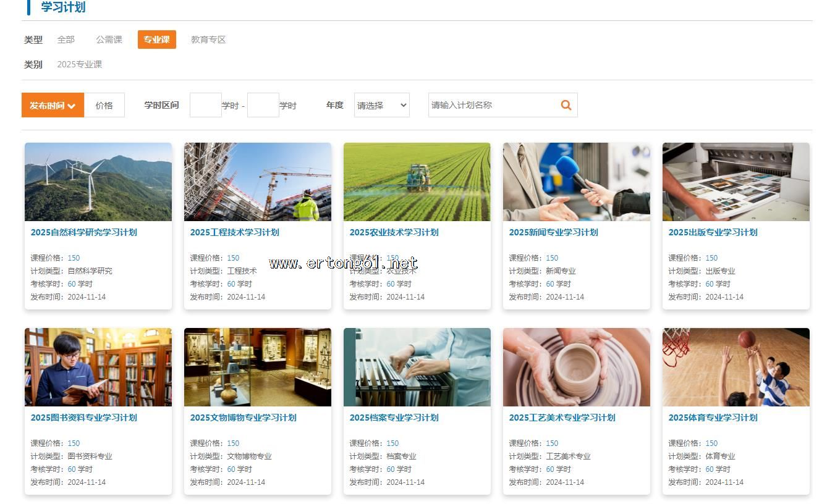835x504 pixels.
Task: Sort plans by 价格
Action: (x=104, y=106)
